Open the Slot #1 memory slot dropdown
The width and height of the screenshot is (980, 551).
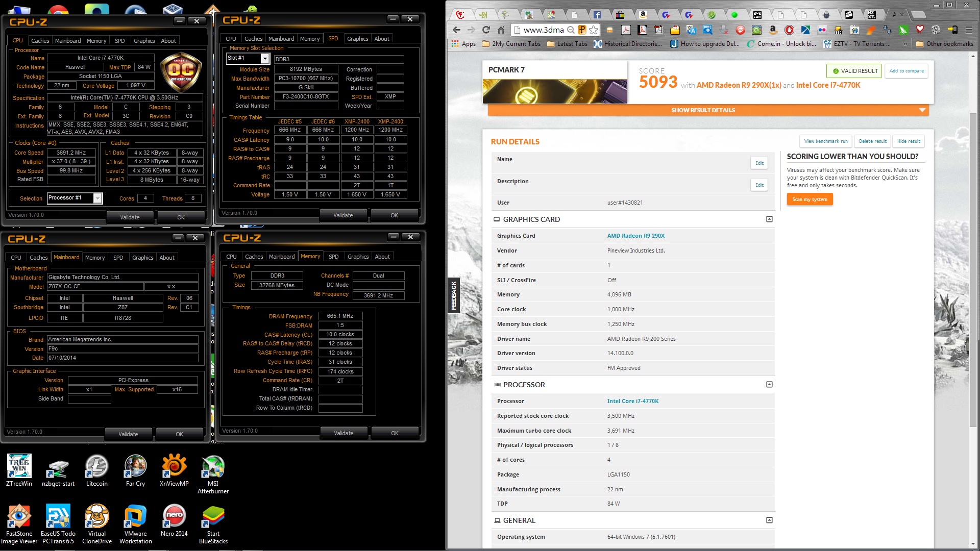coord(264,58)
